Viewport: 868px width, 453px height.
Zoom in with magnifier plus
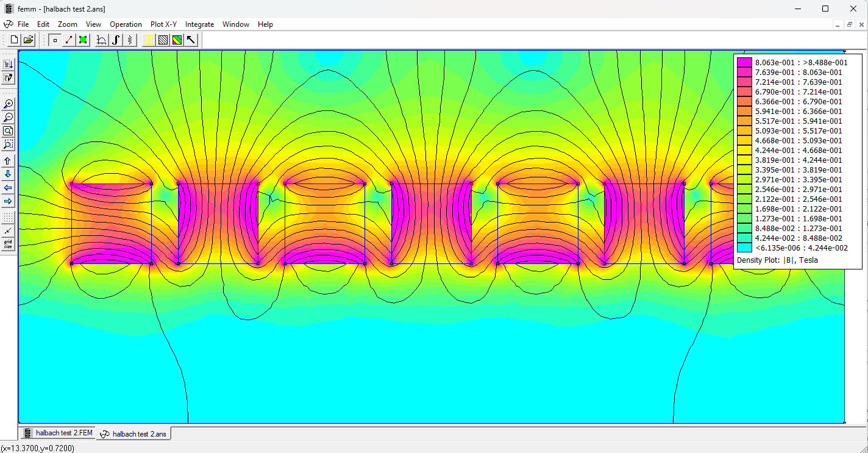click(8, 104)
